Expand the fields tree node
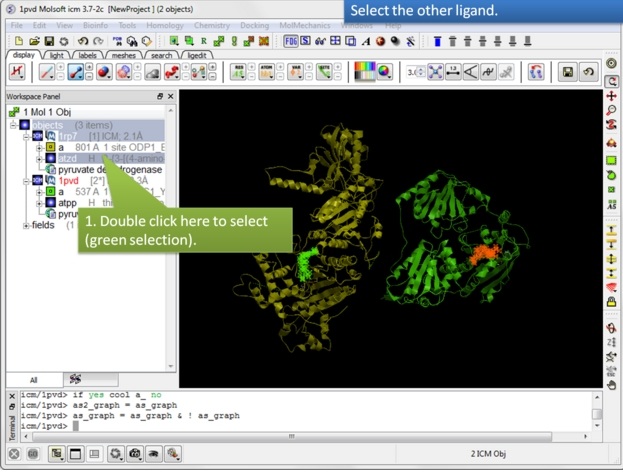The height and width of the screenshot is (476, 623). (x=25, y=225)
